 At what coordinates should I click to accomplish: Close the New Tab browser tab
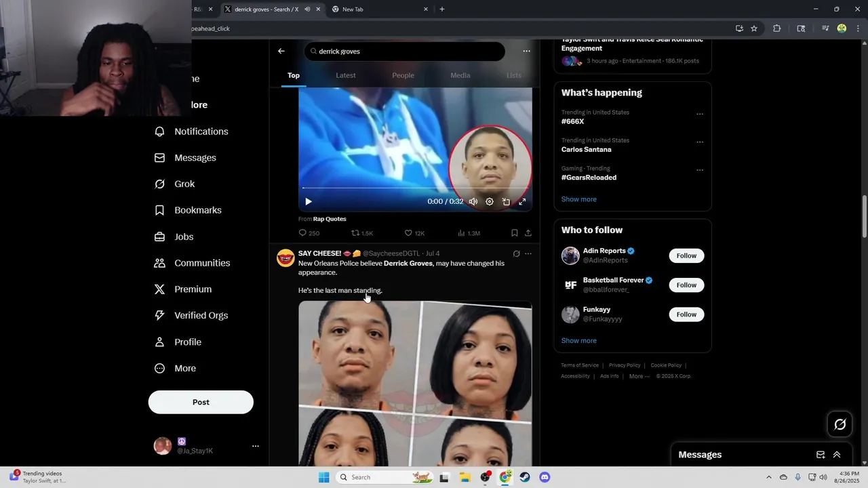pos(426,9)
